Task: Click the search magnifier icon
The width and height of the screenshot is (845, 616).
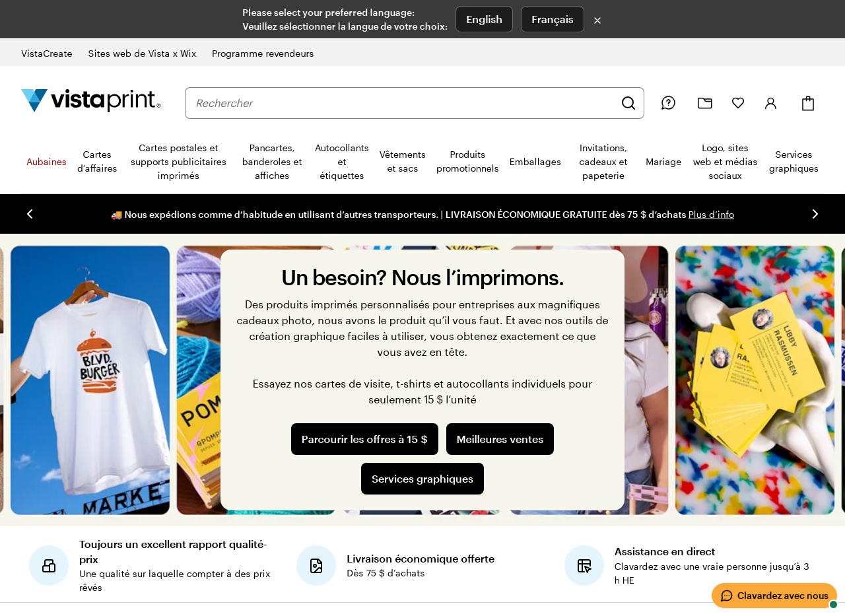Action: pos(628,103)
